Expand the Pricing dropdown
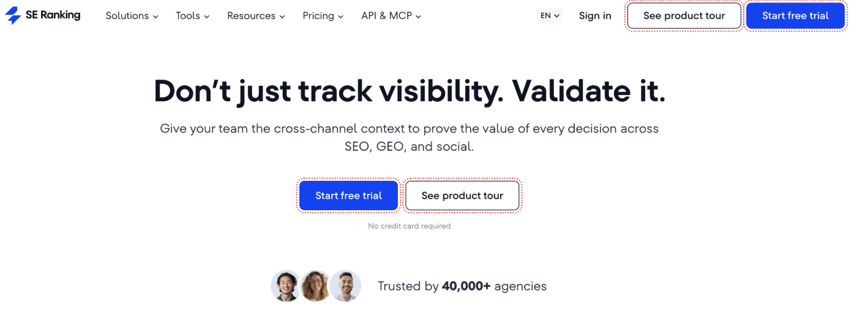The image size is (868, 320). [323, 16]
